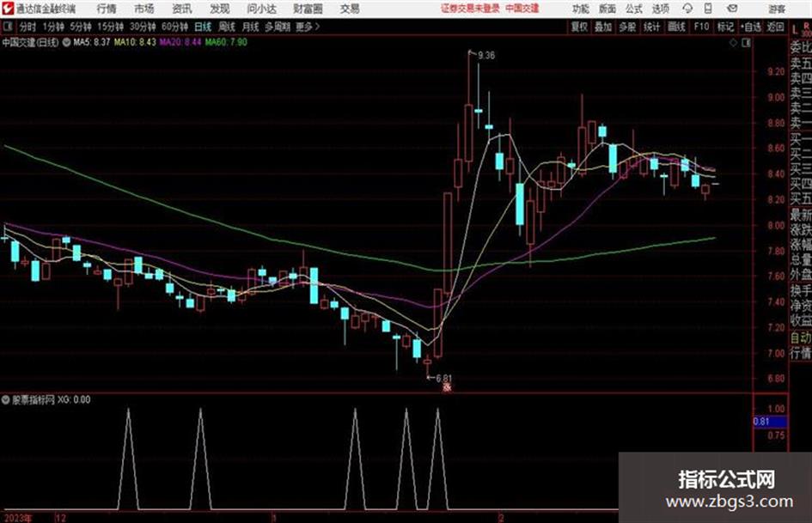Open the 公式 menu
Viewport: 812px width, 523px height.
(634, 9)
